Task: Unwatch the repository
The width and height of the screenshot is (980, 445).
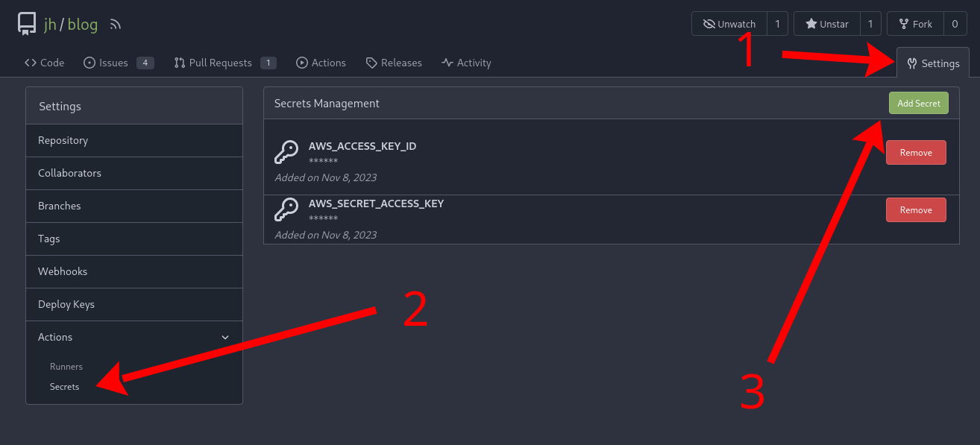Action: point(729,24)
